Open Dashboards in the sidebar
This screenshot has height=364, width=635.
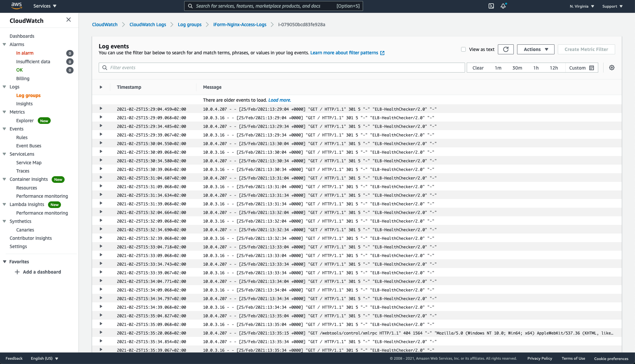point(22,36)
